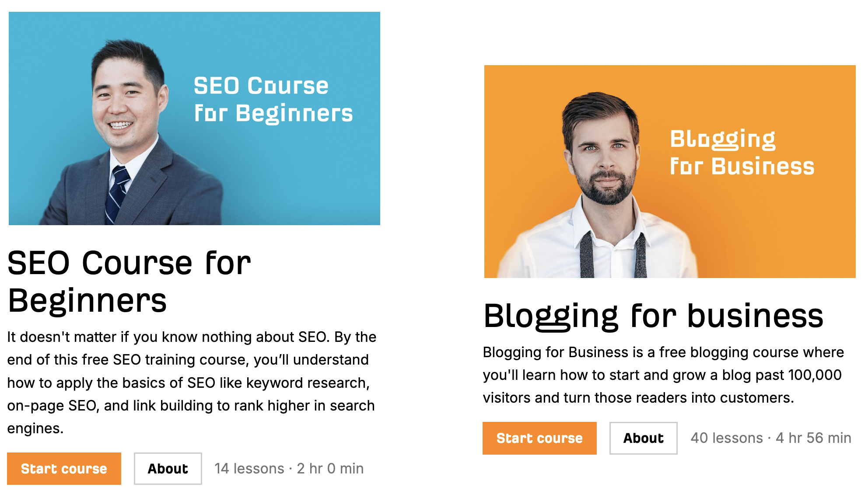Open the 'SEO Course for Beginners' heading
This screenshot has height=494, width=868.
pyautogui.click(x=129, y=282)
